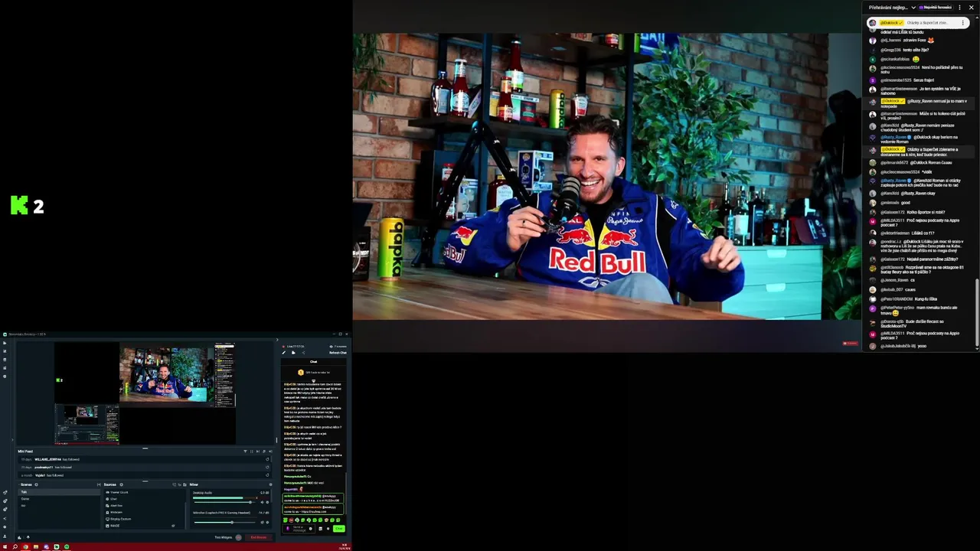This screenshot has width=980, height=551.
Task: Click the edit stream info pencil icon
Action: 284,353
